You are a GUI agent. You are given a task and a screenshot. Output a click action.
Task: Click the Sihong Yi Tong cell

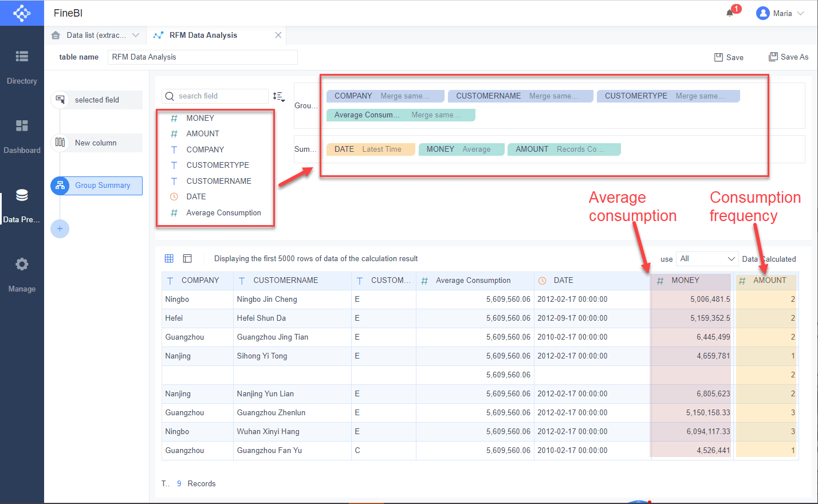(292, 356)
